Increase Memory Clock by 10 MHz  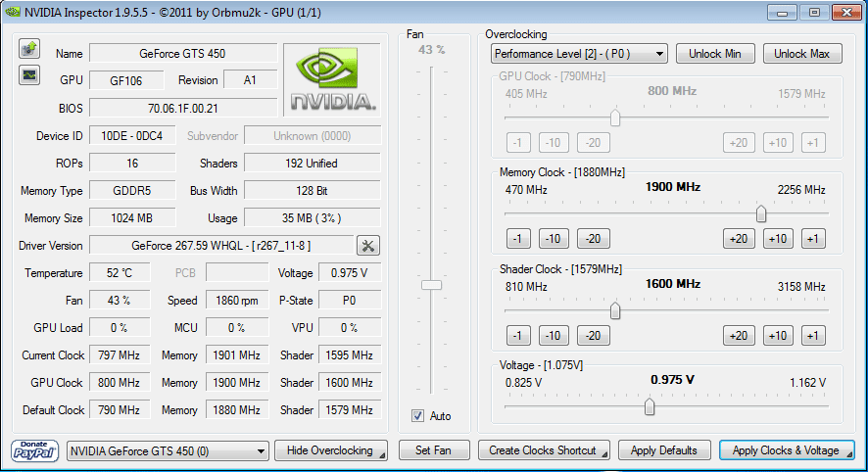coord(778,239)
